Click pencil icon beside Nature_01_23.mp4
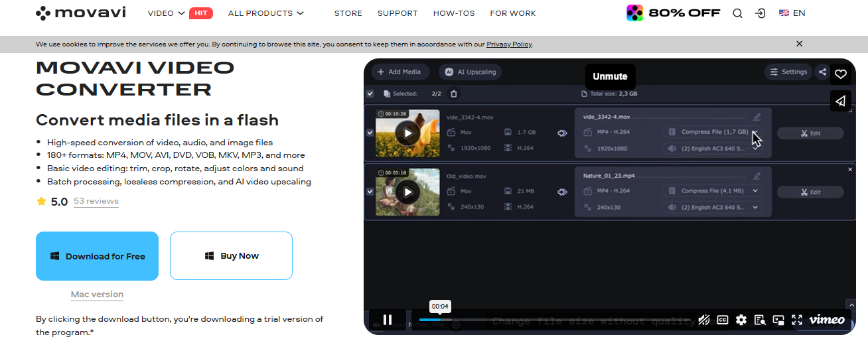Image resolution: width=868 pixels, height=347 pixels. [x=757, y=176]
